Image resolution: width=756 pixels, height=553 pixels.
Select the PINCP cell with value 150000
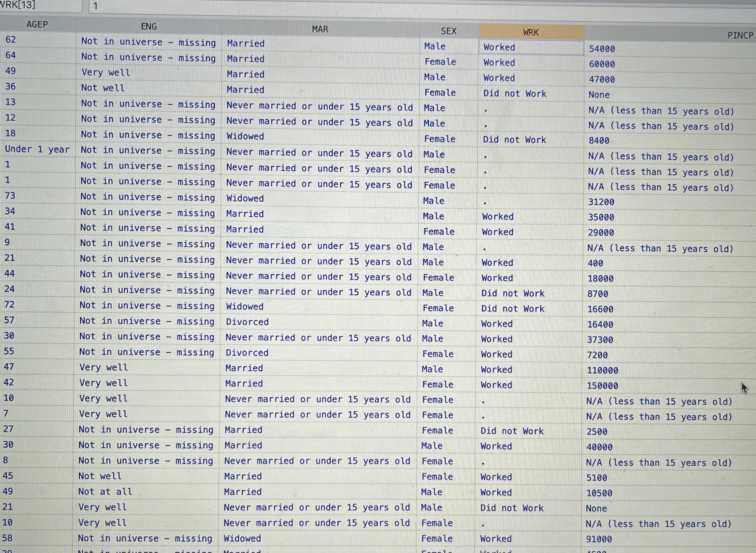(602, 385)
